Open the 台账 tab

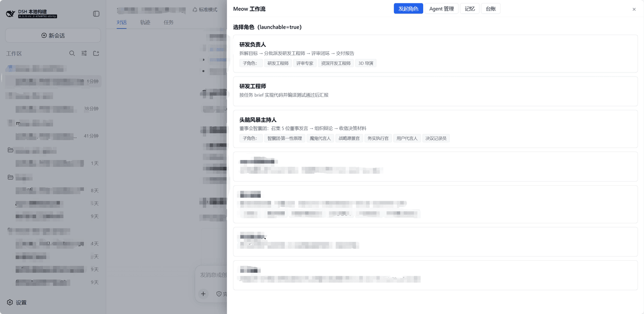pos(491,9)
